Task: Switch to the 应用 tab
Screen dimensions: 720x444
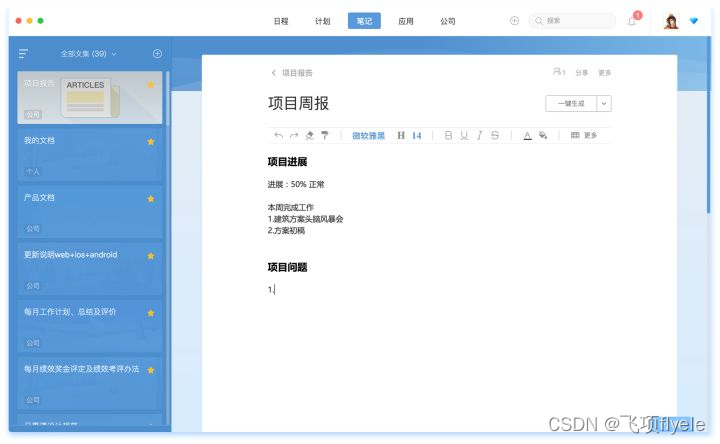Action: click(406, 21)
